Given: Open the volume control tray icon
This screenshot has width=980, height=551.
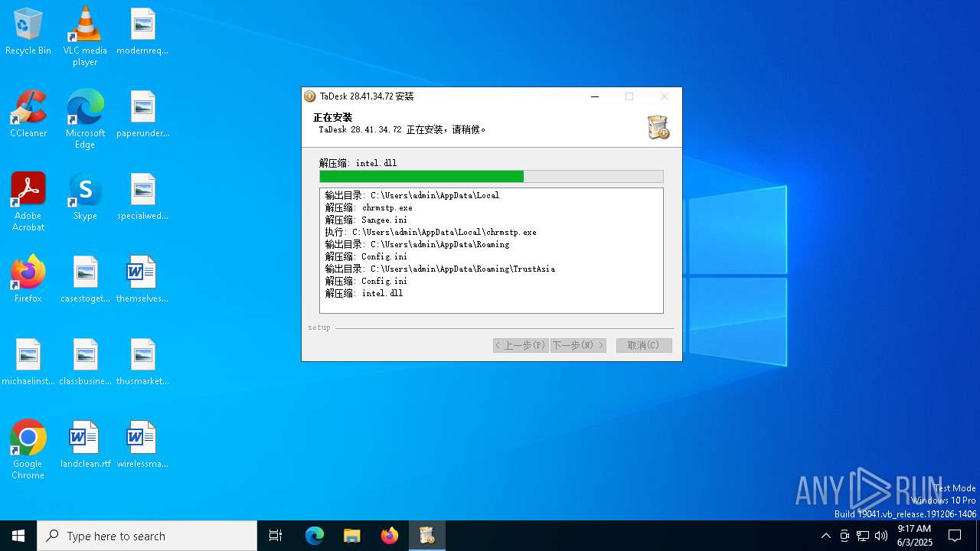Looking at the screenshot, I should click(881, 536).
